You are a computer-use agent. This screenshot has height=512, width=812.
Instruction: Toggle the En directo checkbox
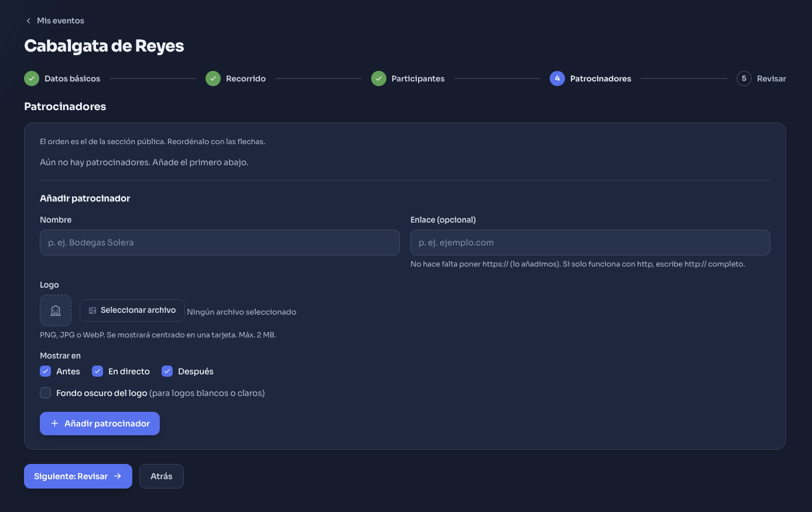tap(98, 371)
